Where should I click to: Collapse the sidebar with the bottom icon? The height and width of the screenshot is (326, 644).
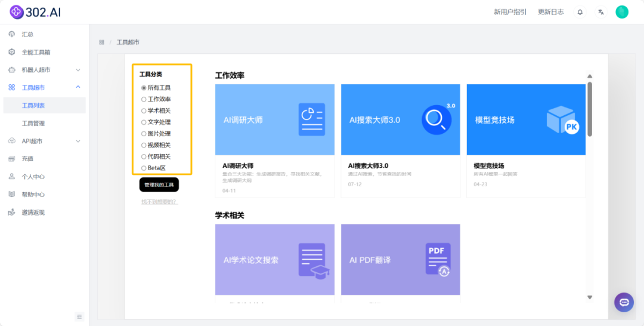(80, 316)
